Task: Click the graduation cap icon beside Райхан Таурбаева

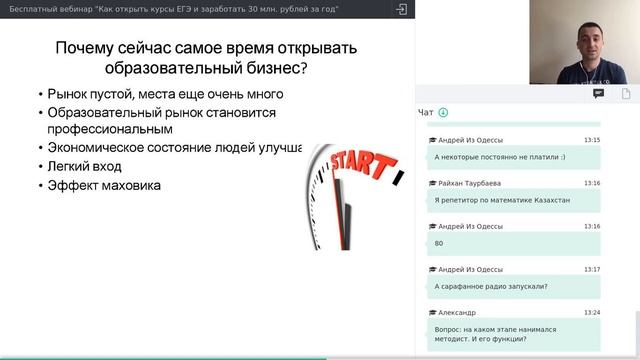Action: tap(432, 183)
